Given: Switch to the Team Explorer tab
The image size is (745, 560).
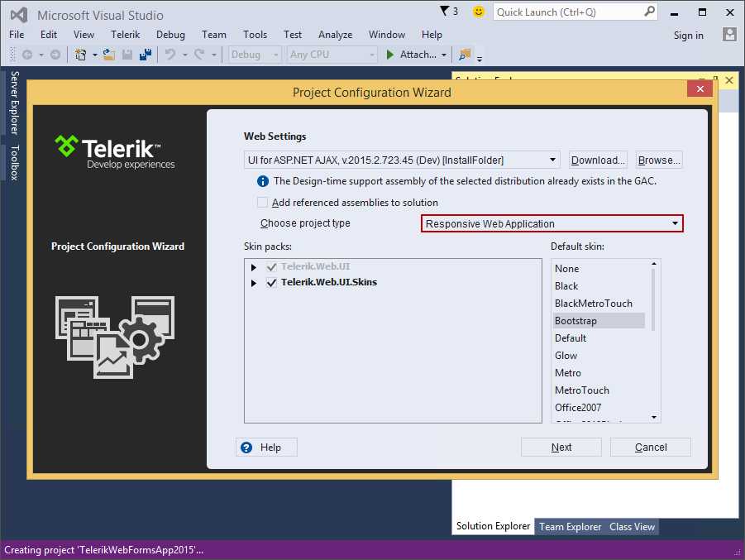Looking at the screenshot, I should [570, 526].
